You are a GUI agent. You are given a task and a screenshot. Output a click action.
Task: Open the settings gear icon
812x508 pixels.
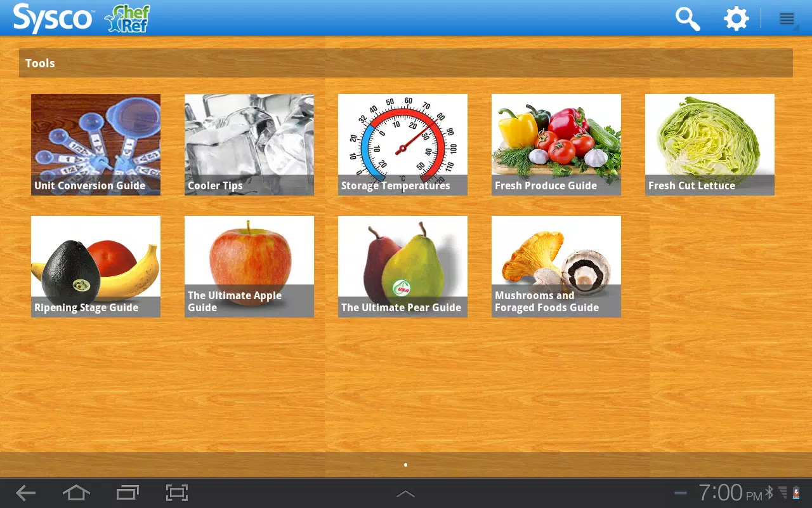[x=737, y=19]
